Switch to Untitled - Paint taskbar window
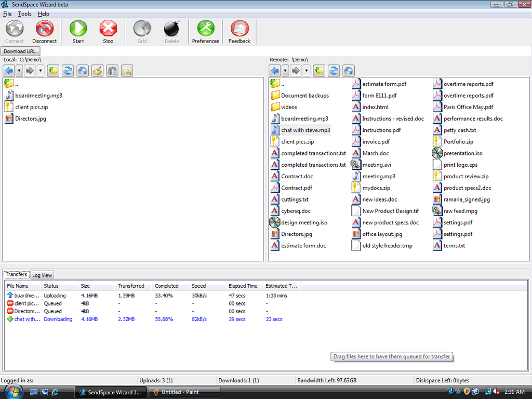 [185, 392]
